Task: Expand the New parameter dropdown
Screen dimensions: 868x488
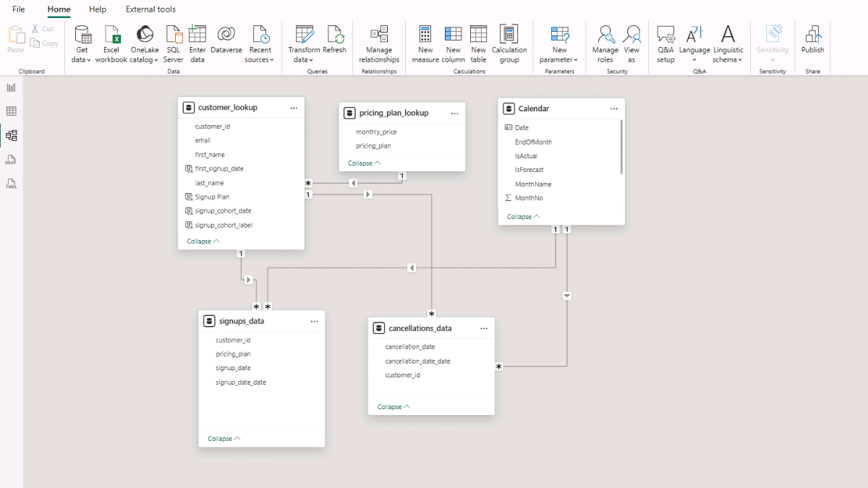Action: 559,59
